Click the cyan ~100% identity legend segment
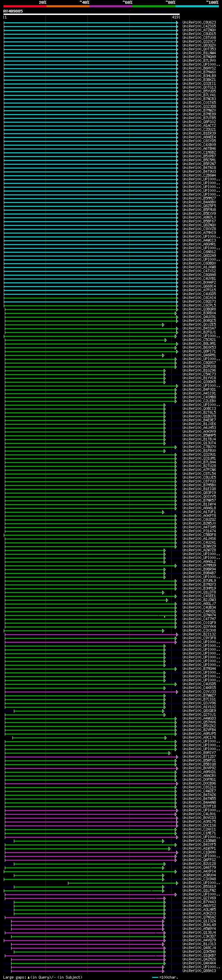Screen dimensions: 222x980 [197, 6]
